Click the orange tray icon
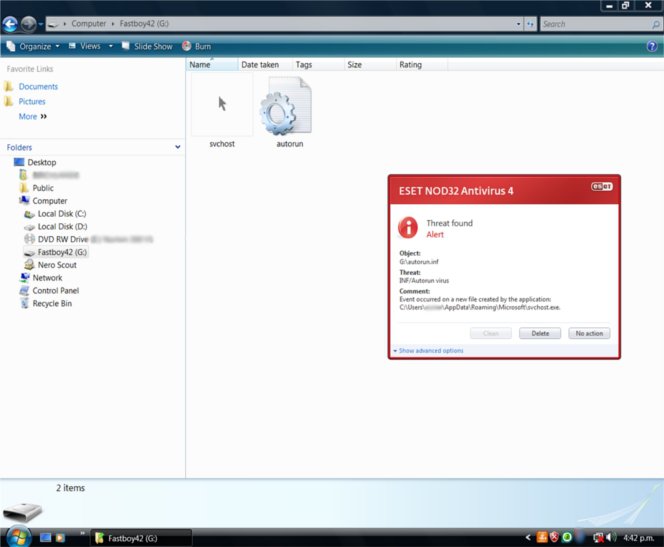 click(542, 538)
